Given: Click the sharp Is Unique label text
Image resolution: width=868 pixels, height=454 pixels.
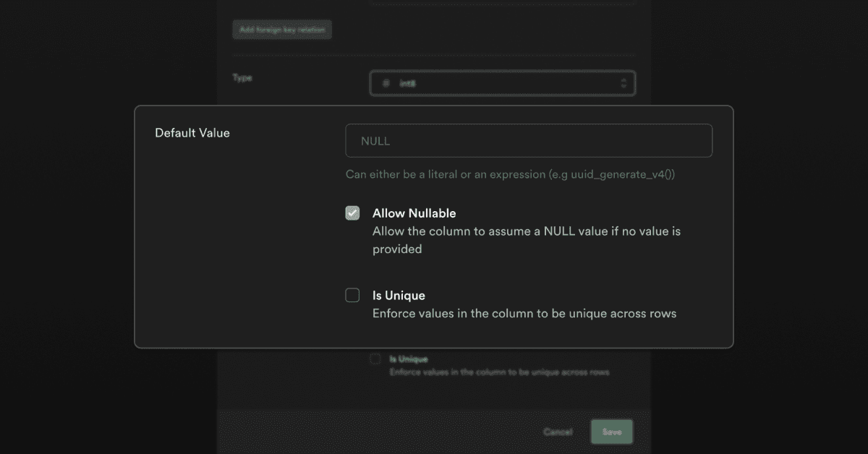Looking at the screenshot, I should [x=399, y=295].
